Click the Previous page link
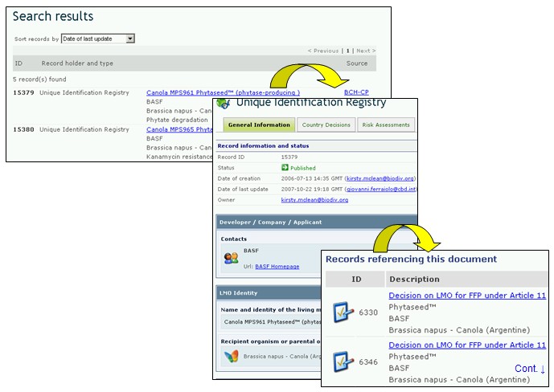554x392 pixels. tap(323, 51)
